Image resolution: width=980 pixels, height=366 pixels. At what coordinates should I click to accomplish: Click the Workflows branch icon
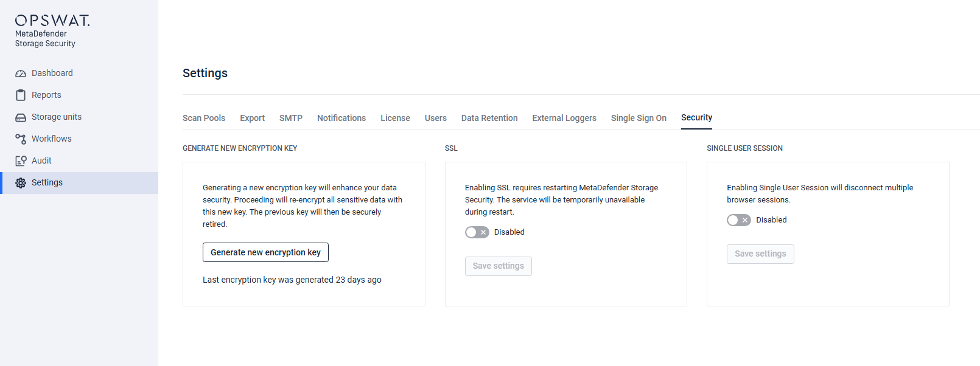pyautogui.click(x=21, y=139)
